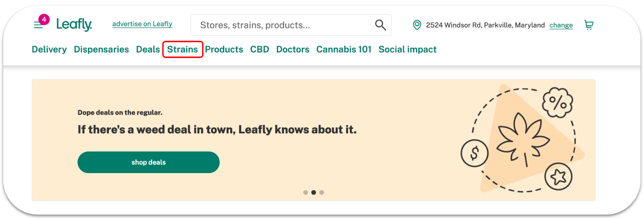Open the Deals menu item
This screenshot has height=219, width=644.
coord(148,49)
